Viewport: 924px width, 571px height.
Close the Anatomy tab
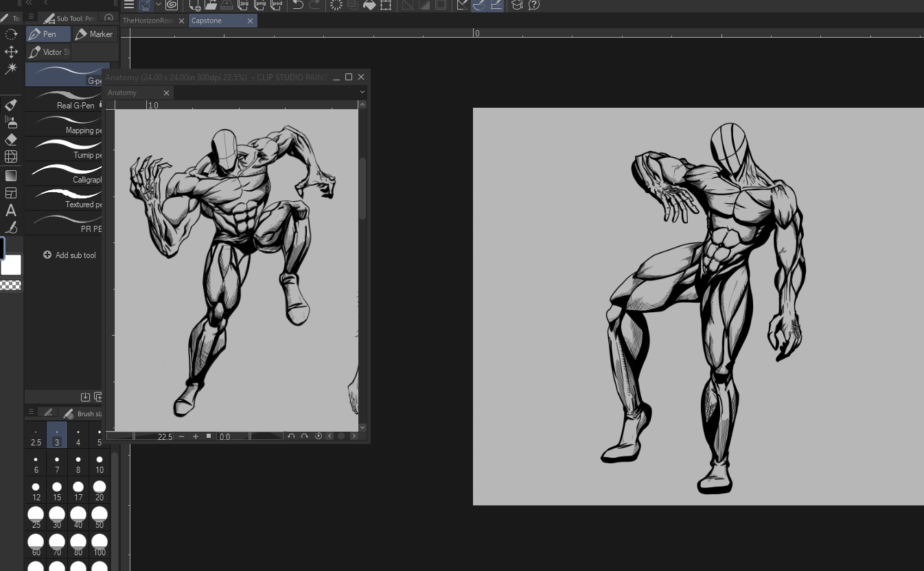coord(166,93)
